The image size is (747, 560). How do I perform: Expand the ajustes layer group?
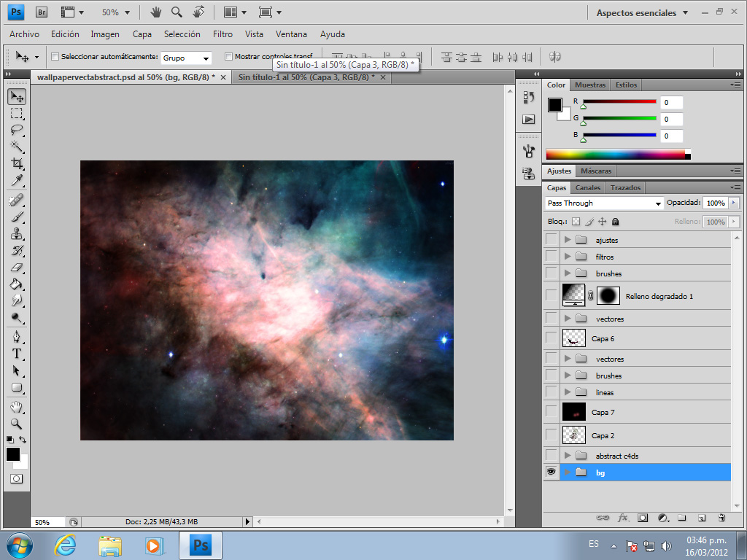coord(567,240)
